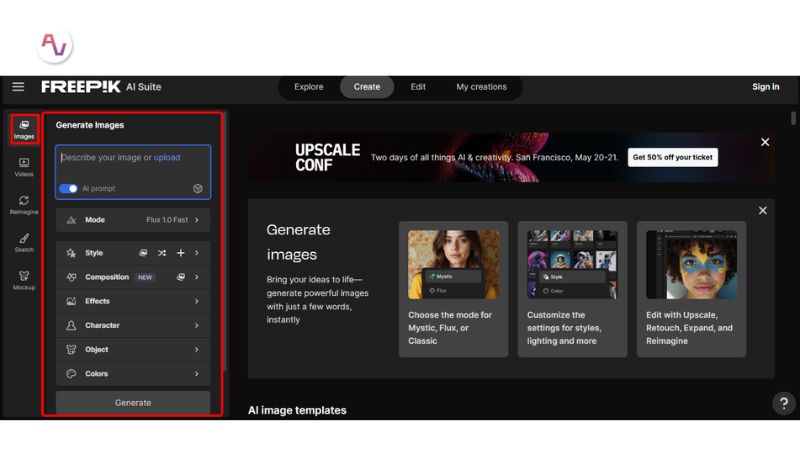Open Videos in the sidebar
The image size is (800, 450).
coord(24,167)
